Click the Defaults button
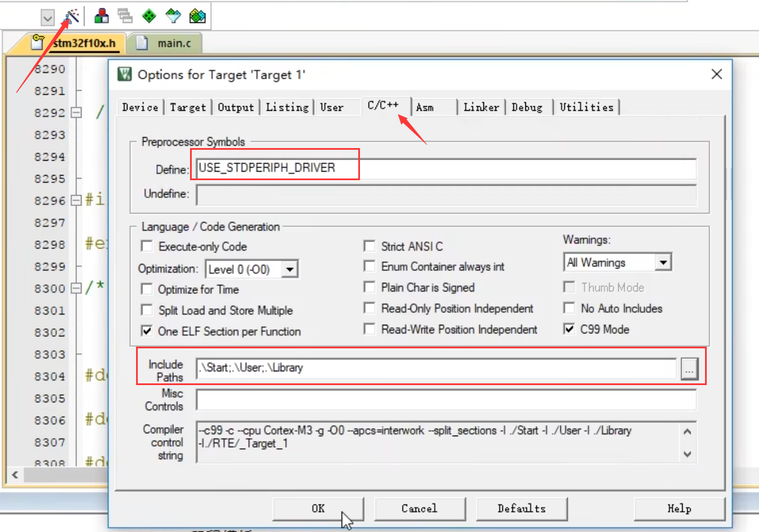This screenshot has height=532, width=759. 521,508
